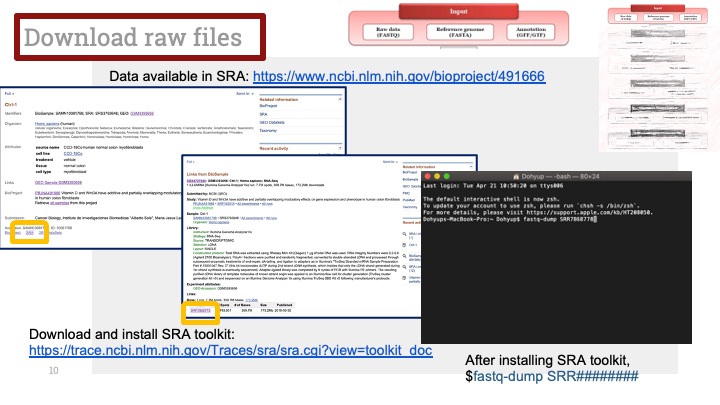This screenshot has width=720, height=405.
Task: Click the SRR run link in Runs table
Action: (x=200, y=311)
